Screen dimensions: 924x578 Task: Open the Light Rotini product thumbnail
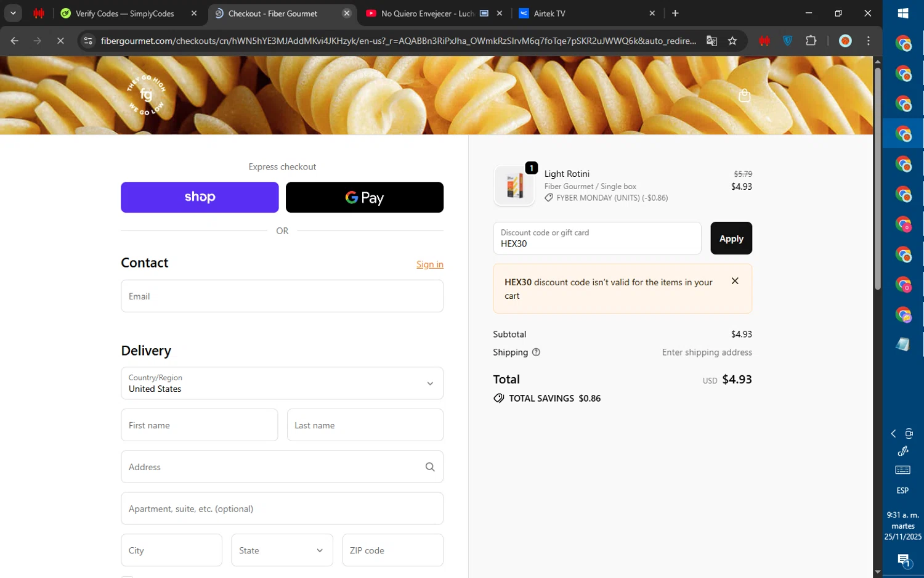514,185
